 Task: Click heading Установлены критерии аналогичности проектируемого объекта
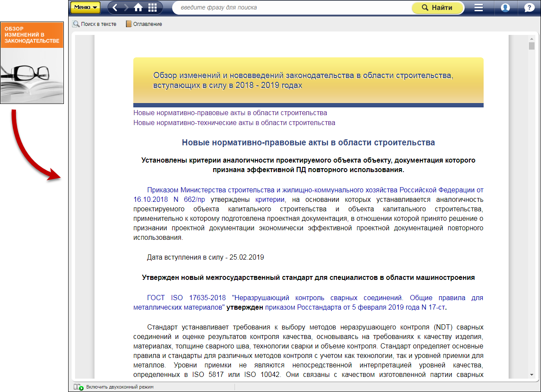308,165
